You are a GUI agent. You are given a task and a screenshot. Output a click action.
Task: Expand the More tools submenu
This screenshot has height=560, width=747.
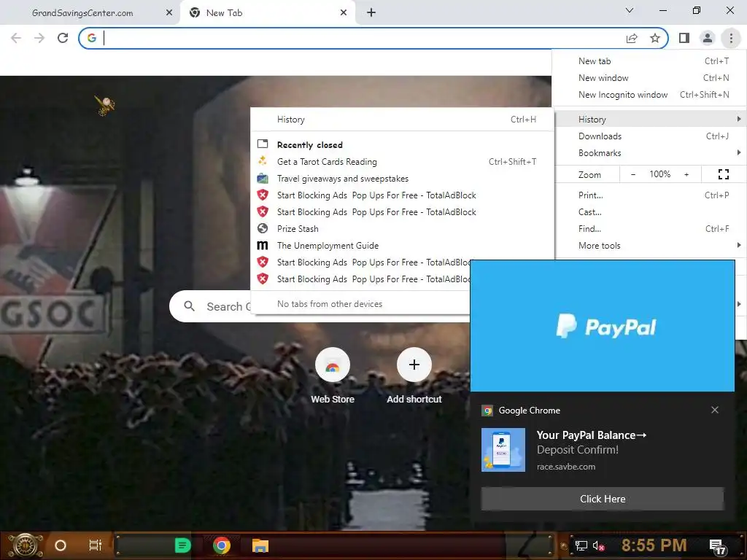point(649,246)
